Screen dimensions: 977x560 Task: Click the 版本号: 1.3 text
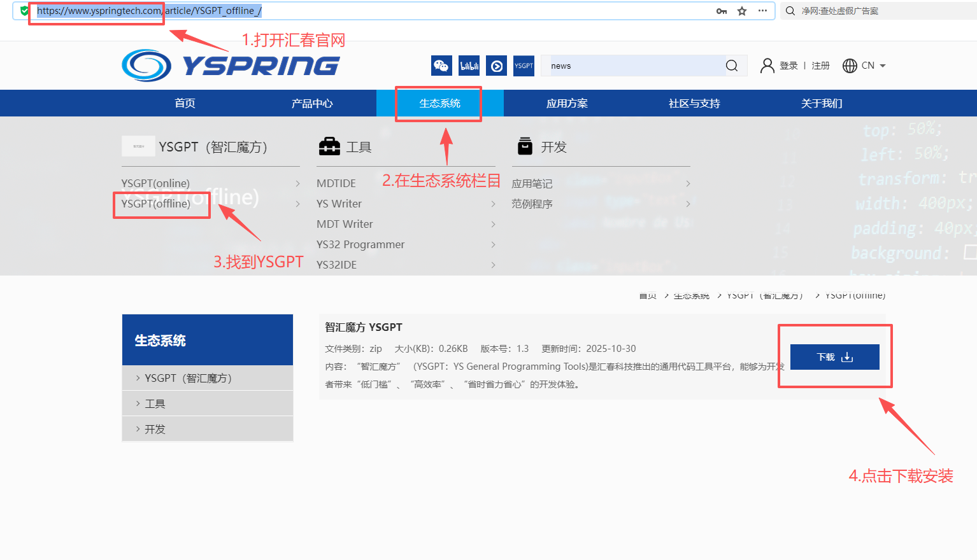tap(504, 349)
